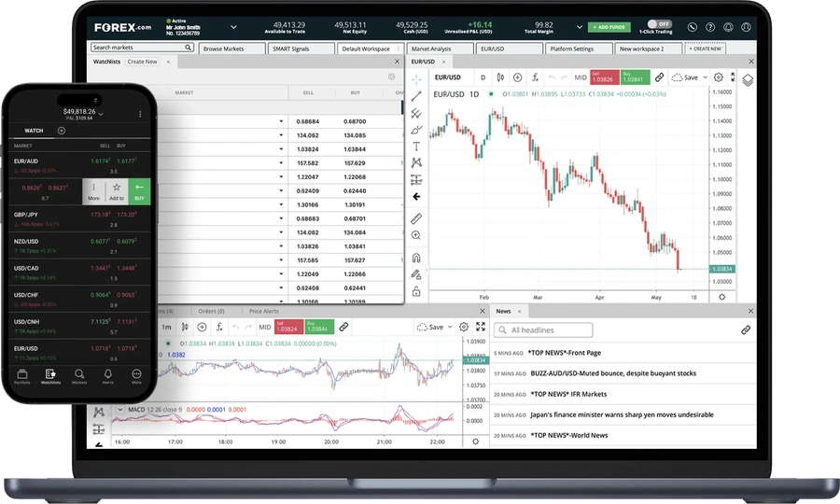Click red Sell 1.03826 button in daily chart
The height and width of the screenshot is (504, 840).
click(x=604, y=77)
